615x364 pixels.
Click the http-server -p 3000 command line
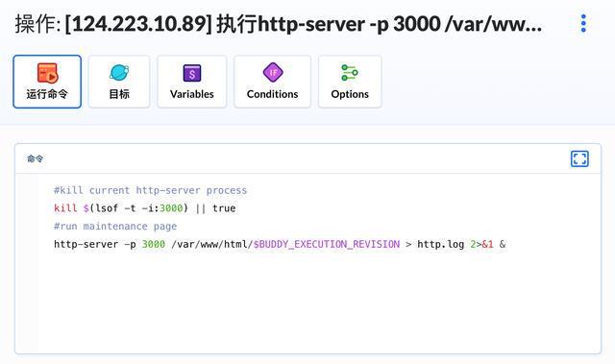coord(280,245)
